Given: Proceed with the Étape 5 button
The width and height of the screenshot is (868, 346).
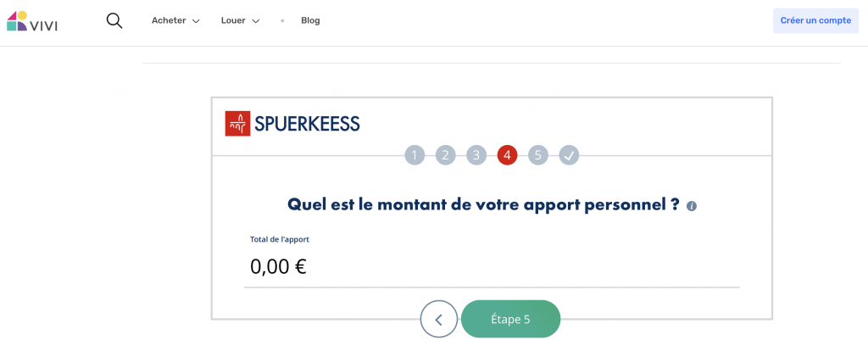Looking at the screenshot, I should click(510, 320).
